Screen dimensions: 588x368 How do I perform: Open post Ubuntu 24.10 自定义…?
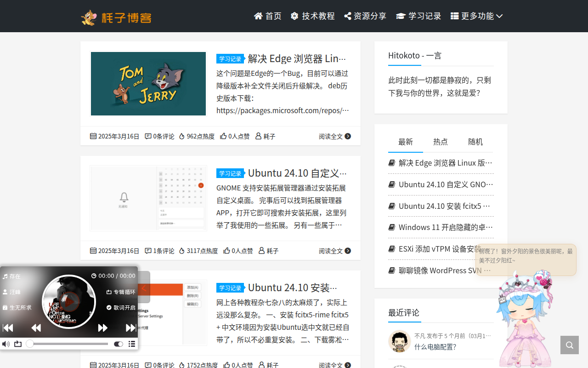pyautogui.click(x=298, y=173)
